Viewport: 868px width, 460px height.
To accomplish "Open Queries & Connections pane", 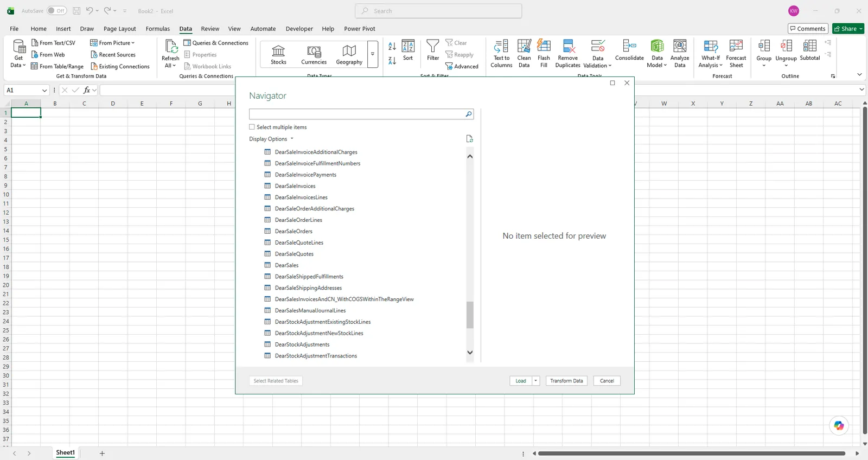I will 216,43.
